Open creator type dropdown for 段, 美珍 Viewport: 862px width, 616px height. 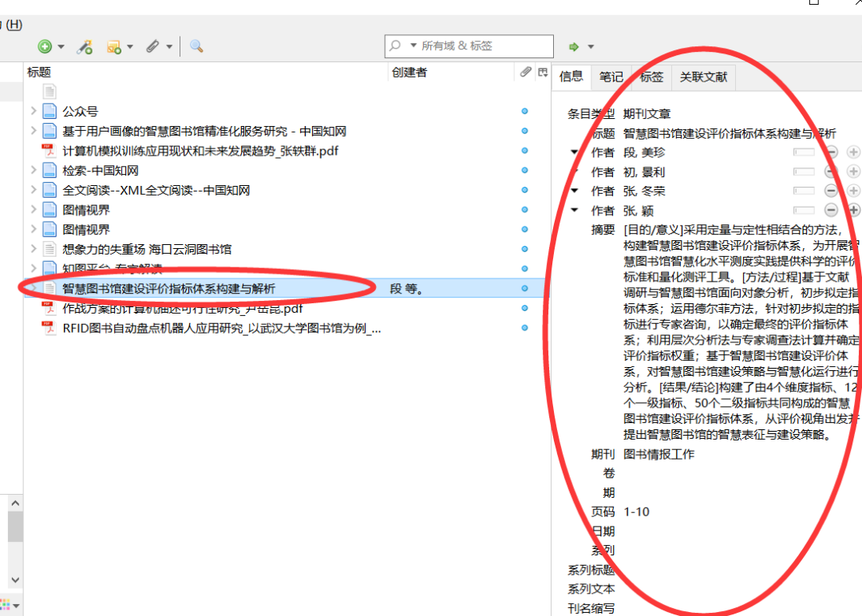tap(575, 152)
